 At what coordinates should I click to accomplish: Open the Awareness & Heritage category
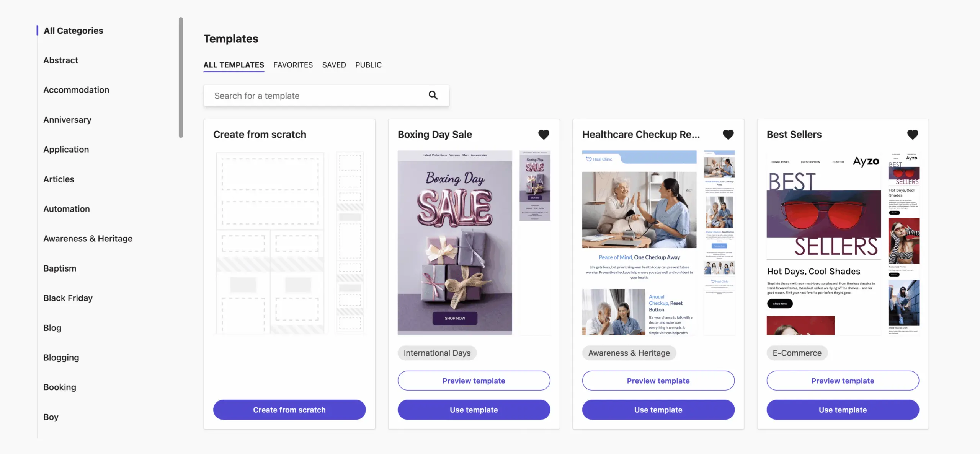tap(88, 238)
